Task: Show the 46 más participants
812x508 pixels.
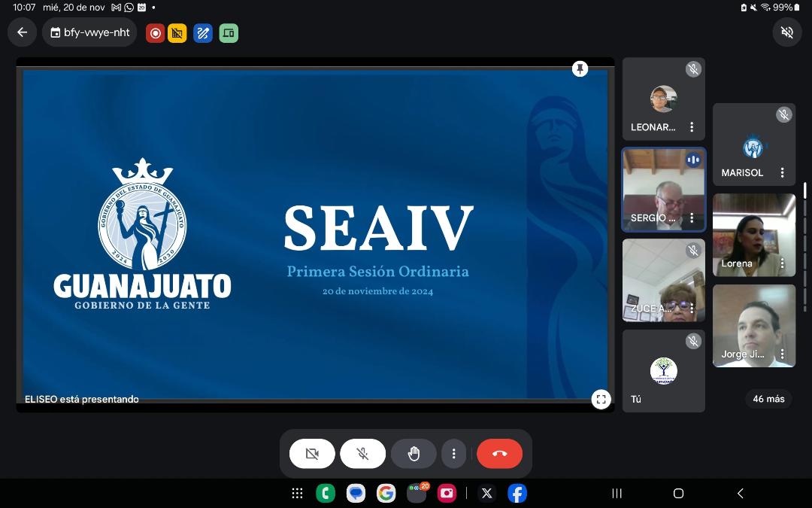Action: (x=768, y=399)
